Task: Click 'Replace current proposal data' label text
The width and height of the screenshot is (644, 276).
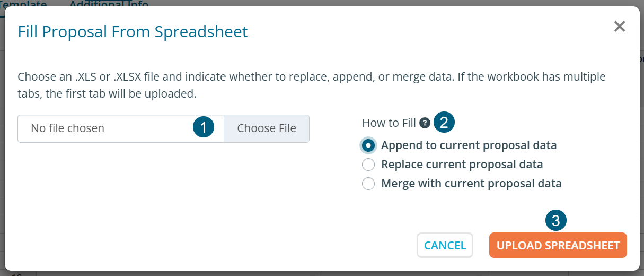Action: tap(462, 165)
